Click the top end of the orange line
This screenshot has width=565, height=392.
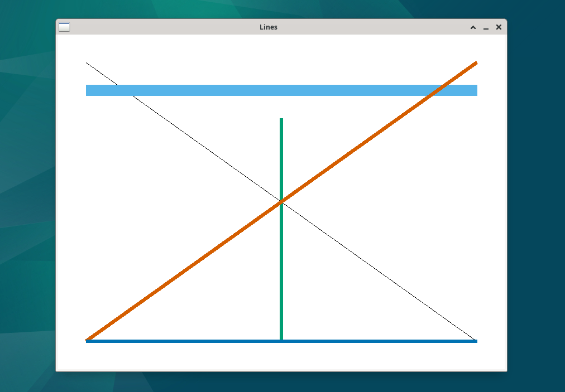coord(475,64)
